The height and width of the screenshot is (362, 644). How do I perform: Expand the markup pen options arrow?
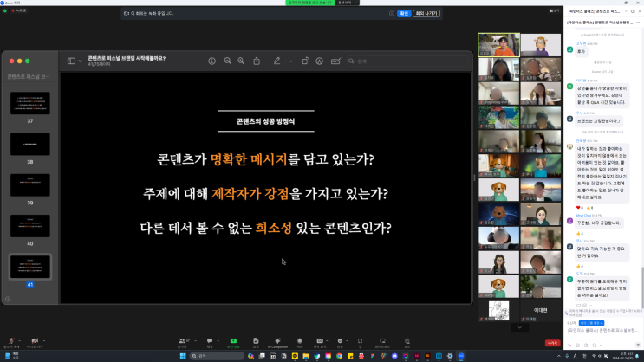coord(289,61)
